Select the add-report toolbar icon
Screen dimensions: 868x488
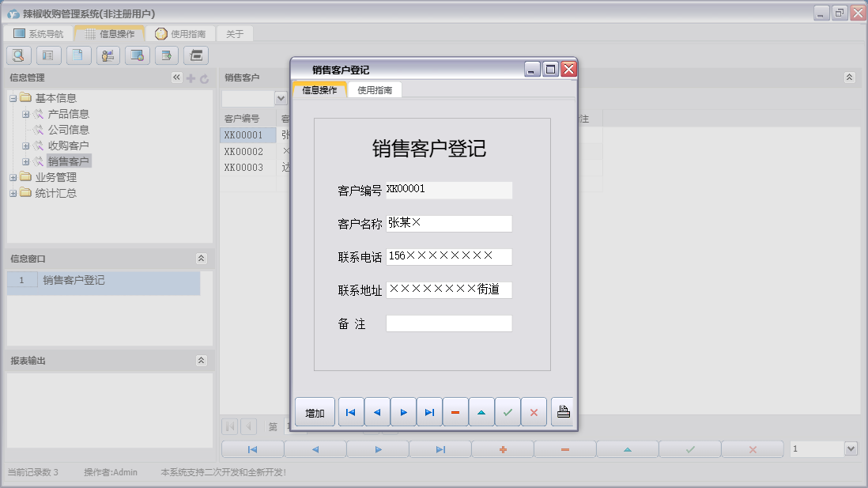pos(167,55)
